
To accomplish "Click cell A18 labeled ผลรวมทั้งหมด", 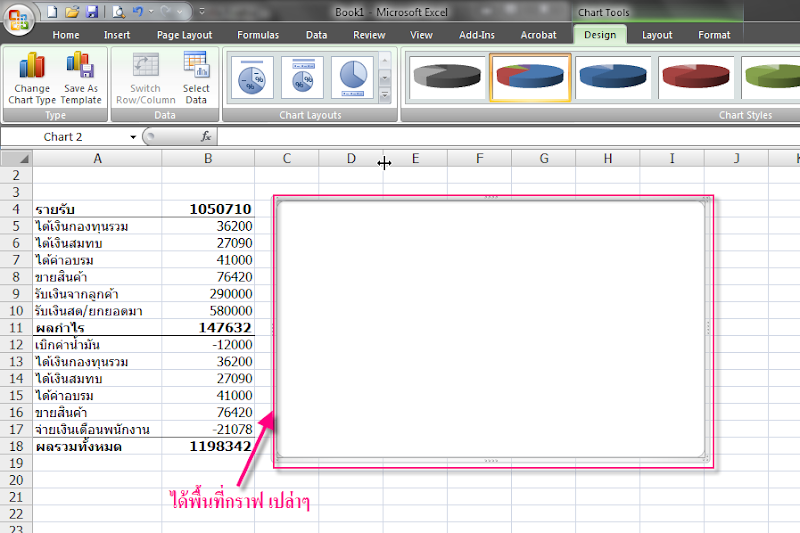I will click(x=97, y=446).
